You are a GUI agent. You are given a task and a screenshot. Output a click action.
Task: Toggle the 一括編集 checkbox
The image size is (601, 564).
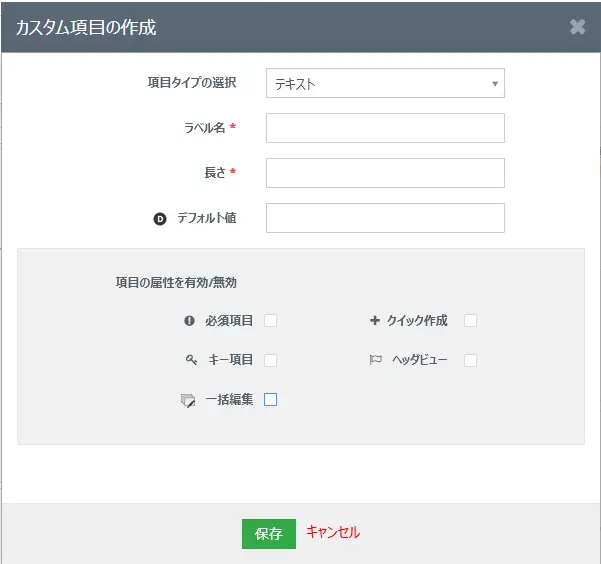[x=270, y=400]
